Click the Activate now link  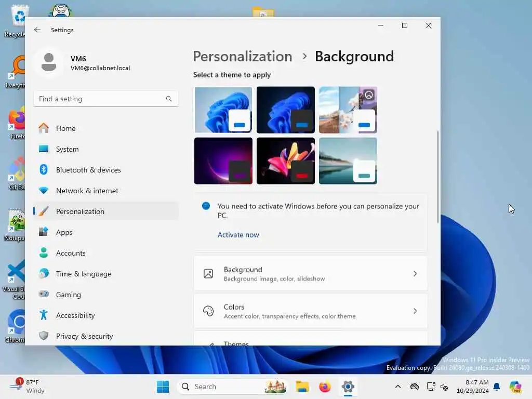(x=238, y=235)
